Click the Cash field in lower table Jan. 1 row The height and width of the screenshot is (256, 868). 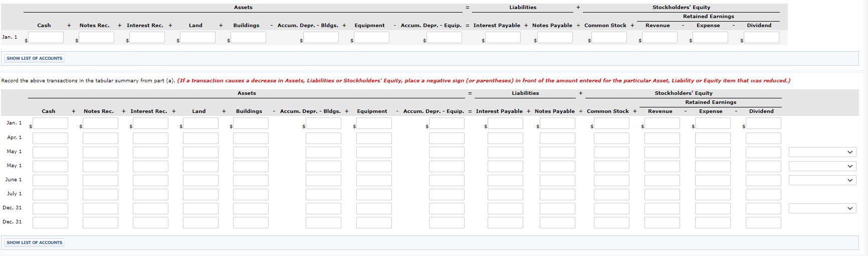[x=50, y=123]
